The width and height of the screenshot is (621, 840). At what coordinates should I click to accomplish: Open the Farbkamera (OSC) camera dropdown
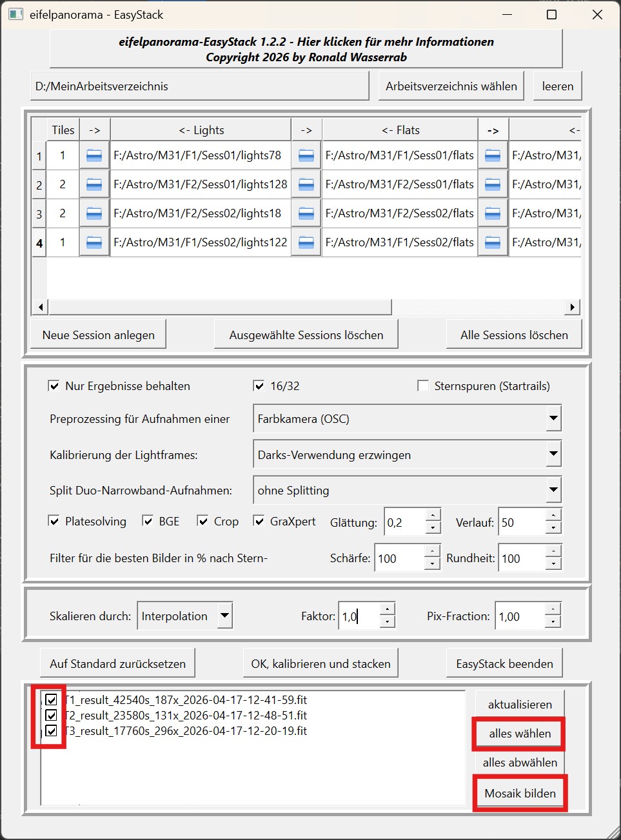tap(553, 418)
